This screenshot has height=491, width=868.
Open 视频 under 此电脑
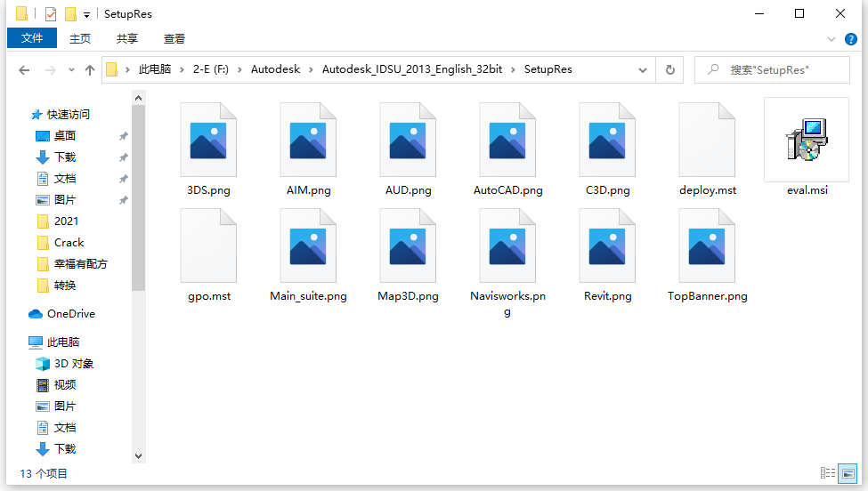pyautogui.click(x=65, y=385)
